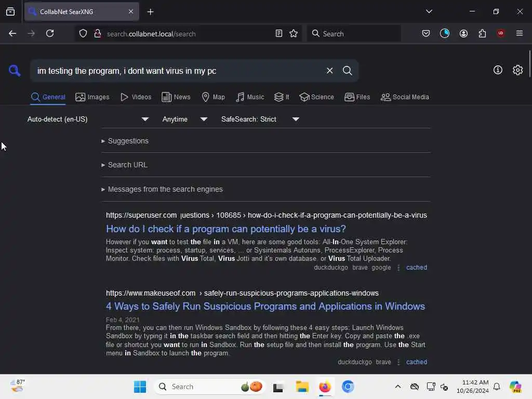
Task: Switch to Music category tab
Action: coord(250,97)
